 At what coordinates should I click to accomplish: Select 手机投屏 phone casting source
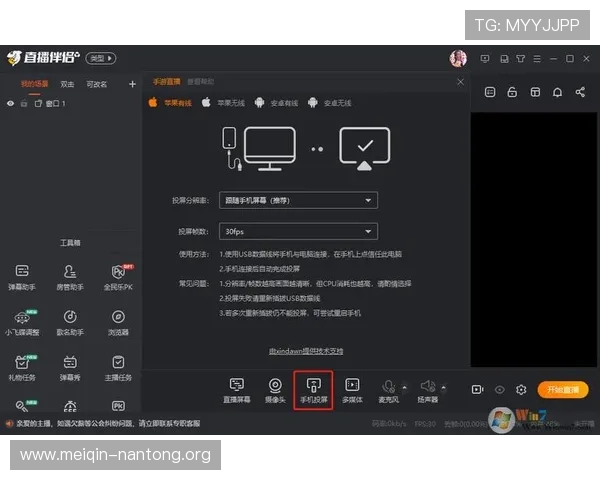[313, 390]
